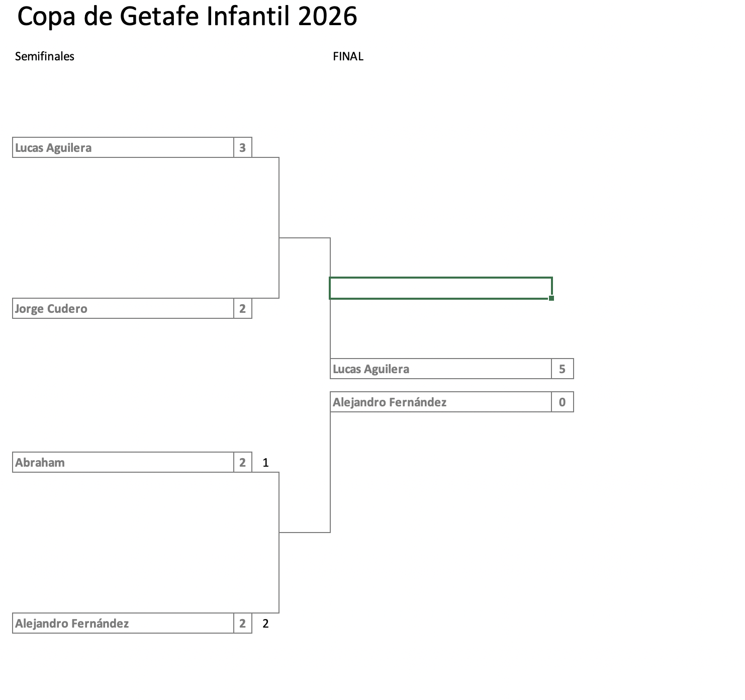
Task: Select Jorge Cudero's score cell 2
Action: tap(243, 308)
